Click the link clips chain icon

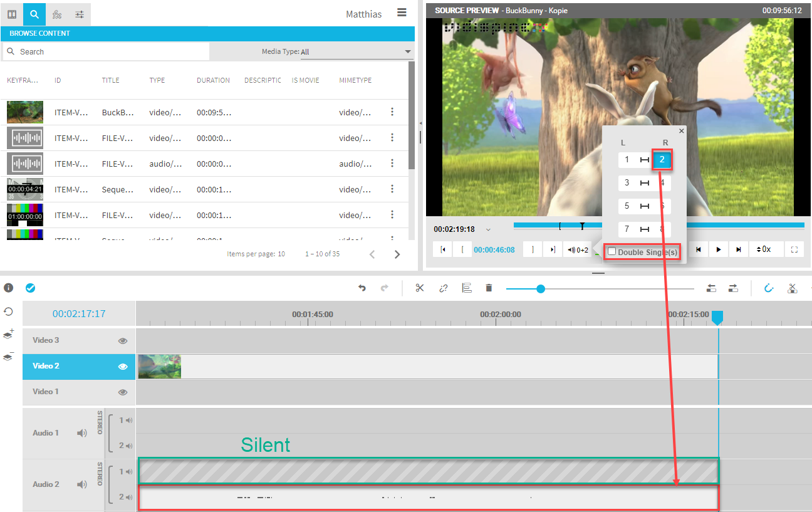443,288
